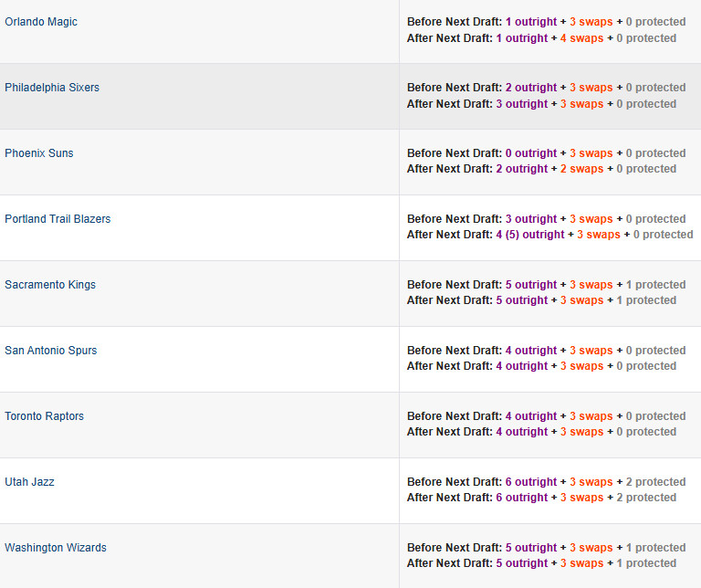Click the Toronto Raptors team link

tap(44, 416)
